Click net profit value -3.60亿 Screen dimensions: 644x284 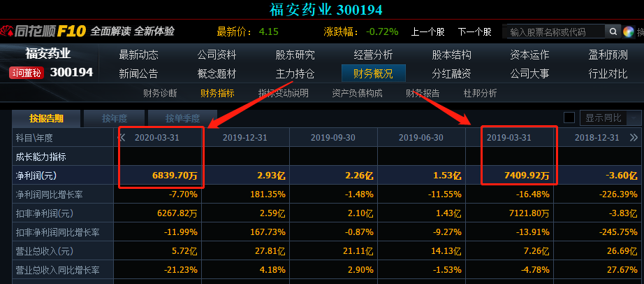[622, 176]
